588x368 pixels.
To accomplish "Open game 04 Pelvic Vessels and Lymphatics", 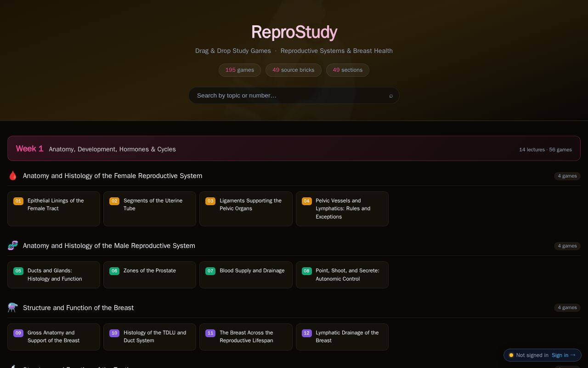I will point(342,209).
